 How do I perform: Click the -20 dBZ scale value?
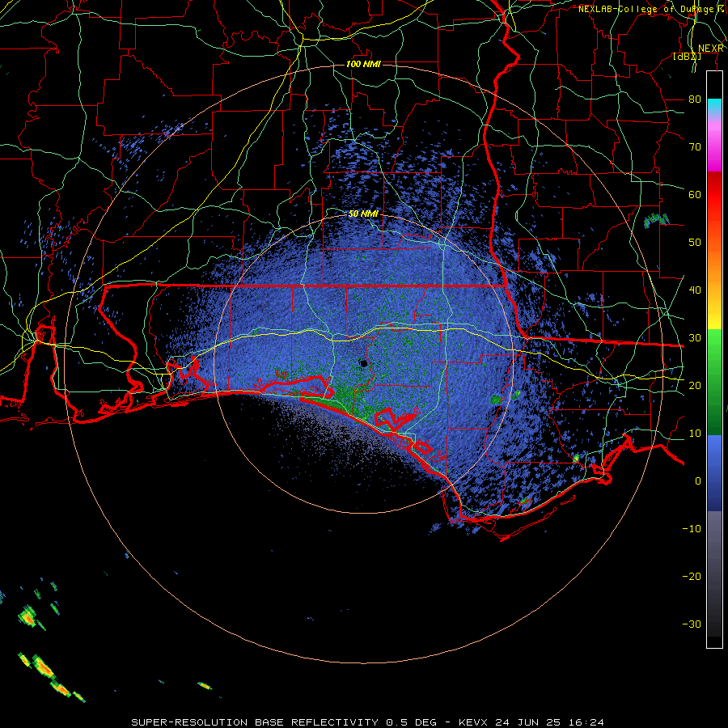point(692,577)
